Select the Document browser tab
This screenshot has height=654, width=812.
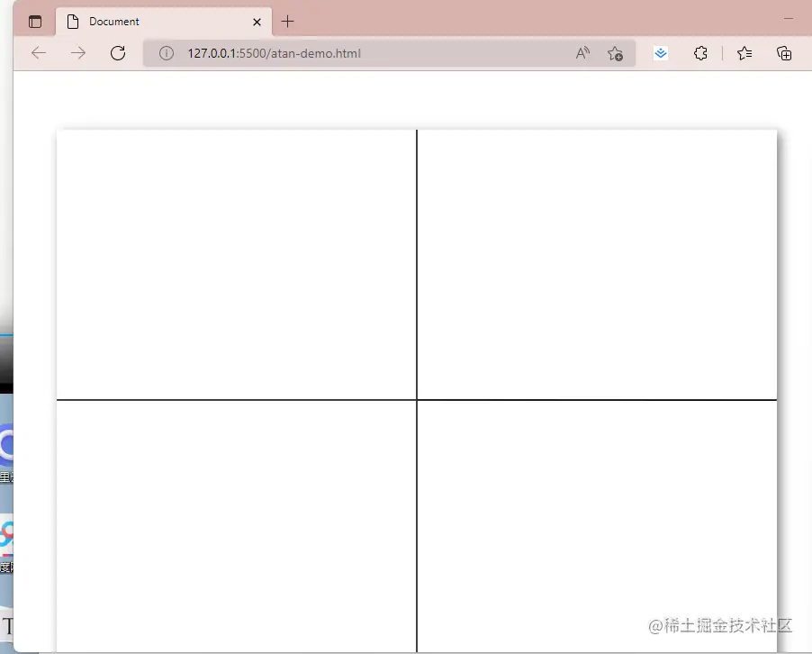[164, 22]
